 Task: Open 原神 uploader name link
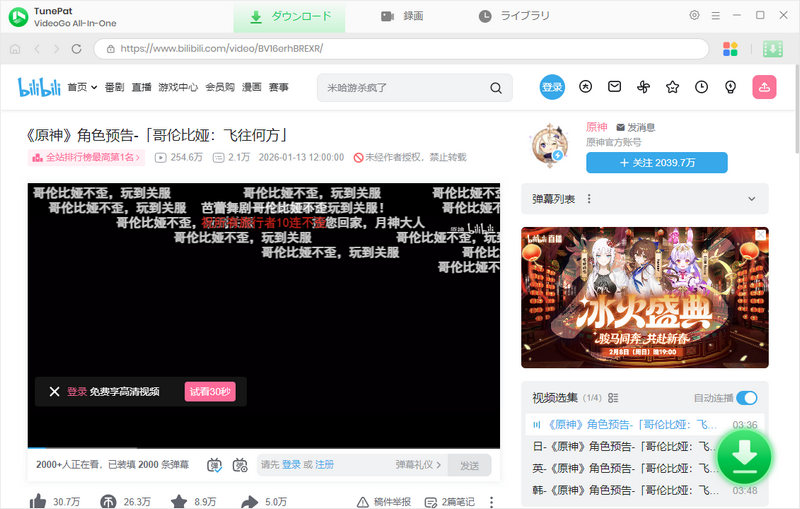tap(596, 127)
